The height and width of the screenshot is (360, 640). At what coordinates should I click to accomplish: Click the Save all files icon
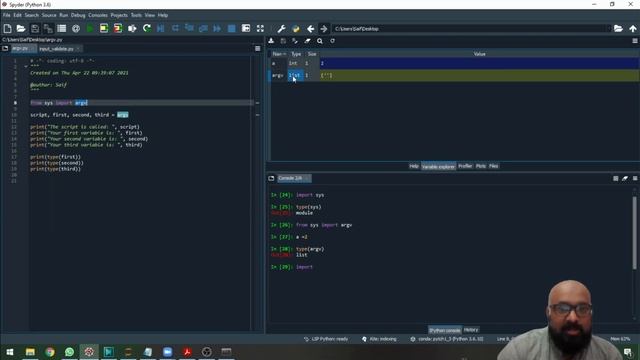pyautogui.click(x=48, y=29)
